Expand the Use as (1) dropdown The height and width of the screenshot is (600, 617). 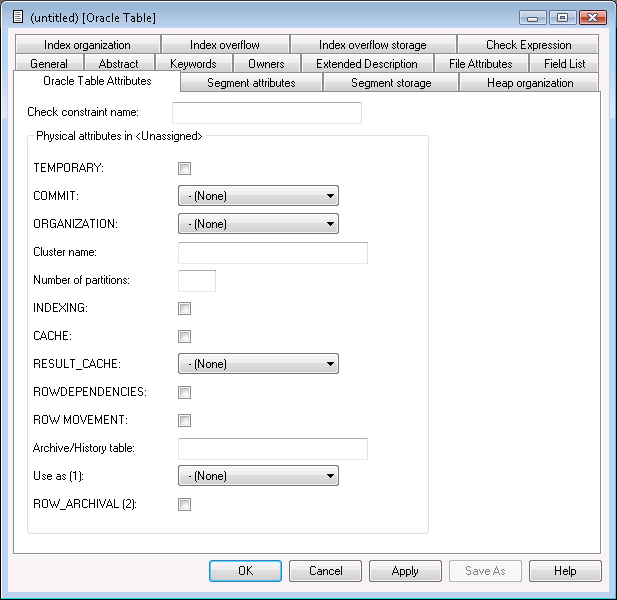click(x=258, y=476)
